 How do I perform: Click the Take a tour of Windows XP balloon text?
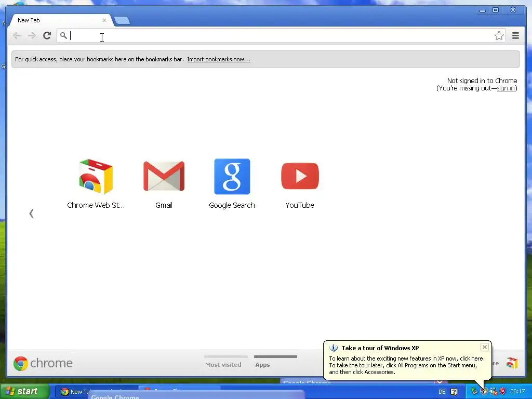pyautogui.click(x=380, y=348)
